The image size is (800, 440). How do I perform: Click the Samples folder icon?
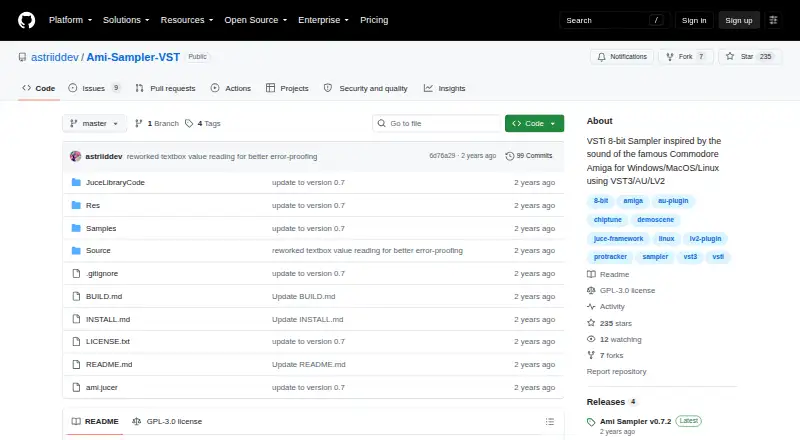tap(76, 228)
